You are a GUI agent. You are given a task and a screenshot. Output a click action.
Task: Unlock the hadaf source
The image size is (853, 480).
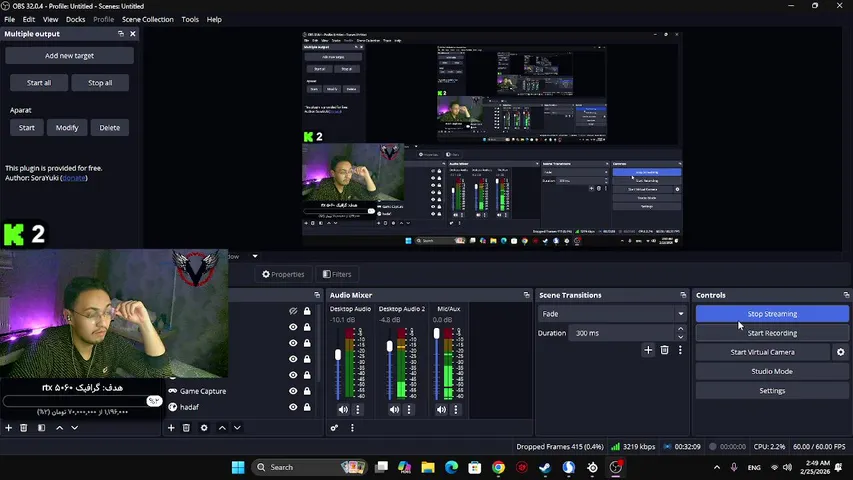click(307, 407)
